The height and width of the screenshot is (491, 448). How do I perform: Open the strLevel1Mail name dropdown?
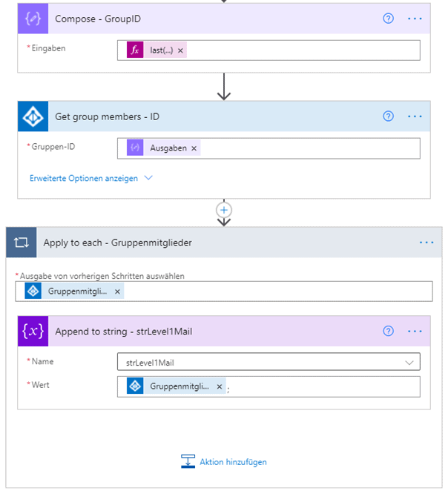[269, 362]
